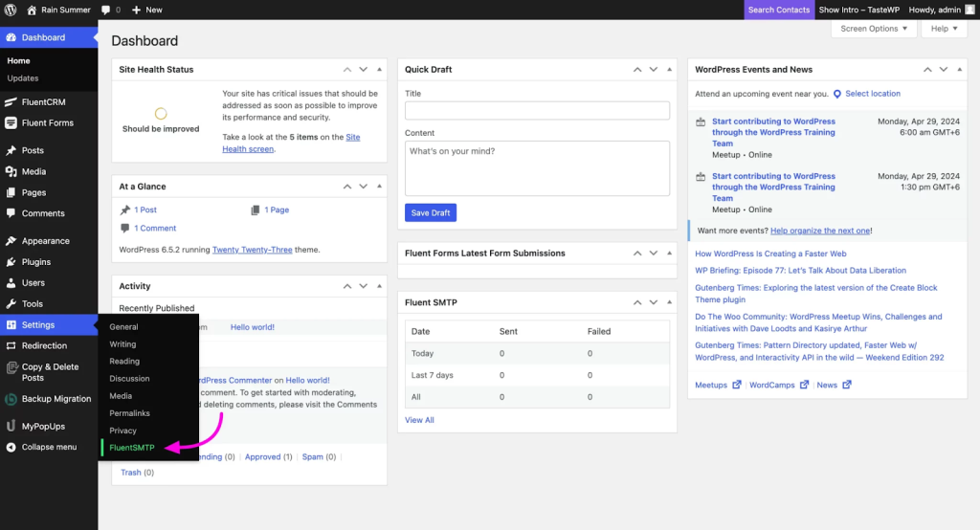Select FluentSMTP in the Settings submenu
This screenshot has height=530, width=980.
coord(132,448)
